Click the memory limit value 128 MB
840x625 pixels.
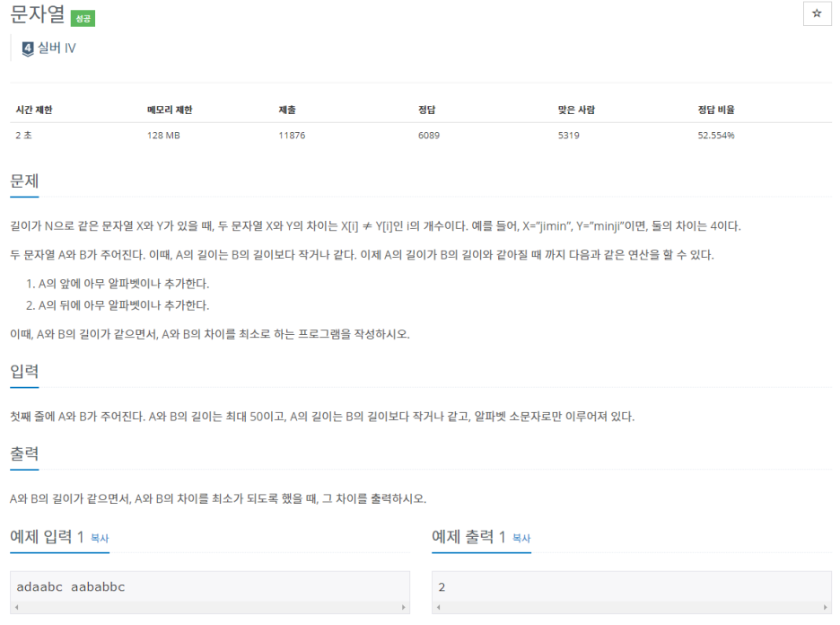point(163,135)
